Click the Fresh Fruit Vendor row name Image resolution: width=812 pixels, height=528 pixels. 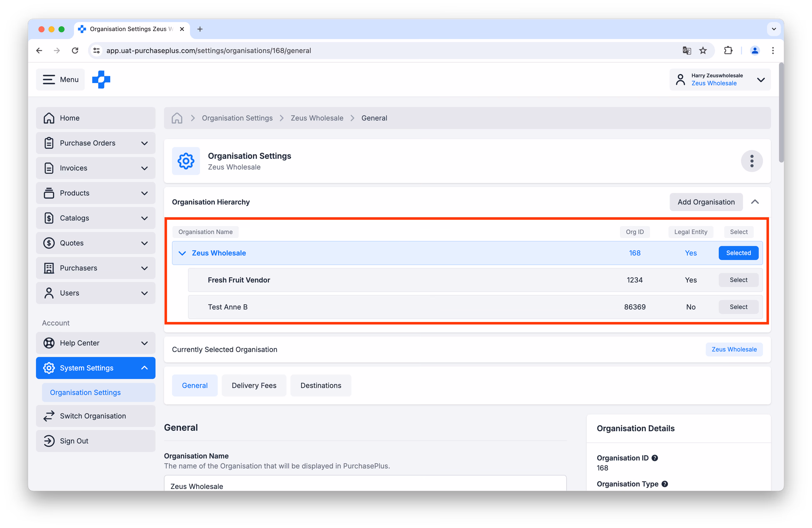click(x=239, y=280)
